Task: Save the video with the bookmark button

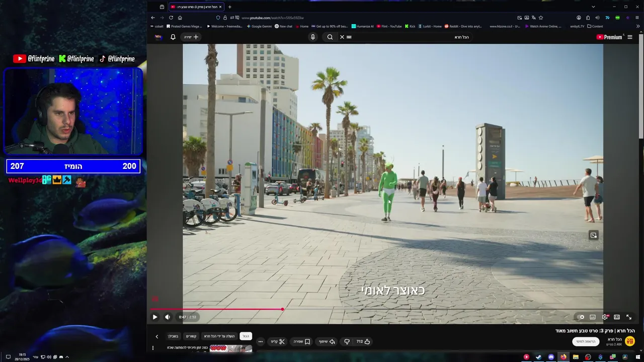Action: [x=302, y=341]
